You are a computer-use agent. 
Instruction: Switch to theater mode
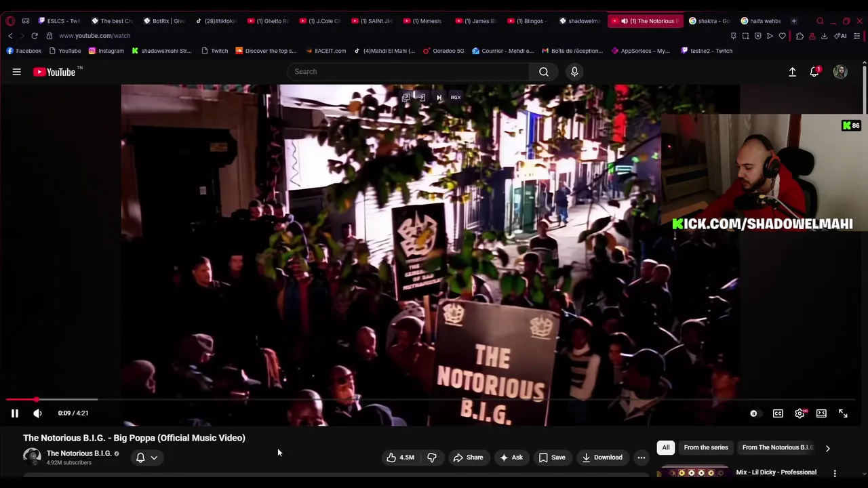coord(821,413)
